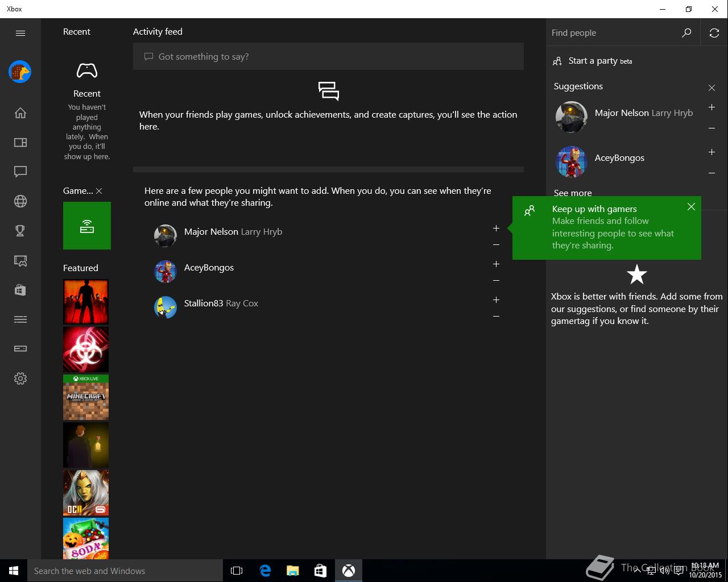Open Store bag icon in sidebar
Image resolution: width=728 pixels, height=582 pixels.
click(20, 290)
